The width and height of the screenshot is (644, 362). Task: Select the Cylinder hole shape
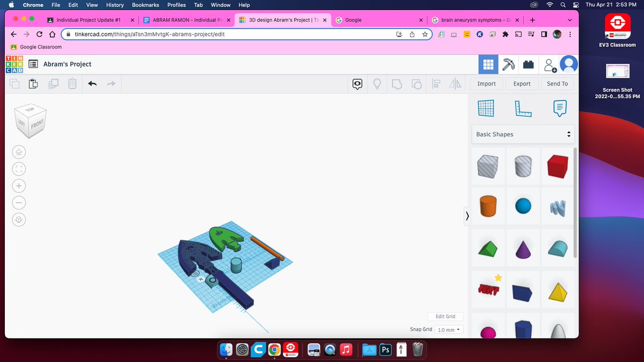point(523,167)
